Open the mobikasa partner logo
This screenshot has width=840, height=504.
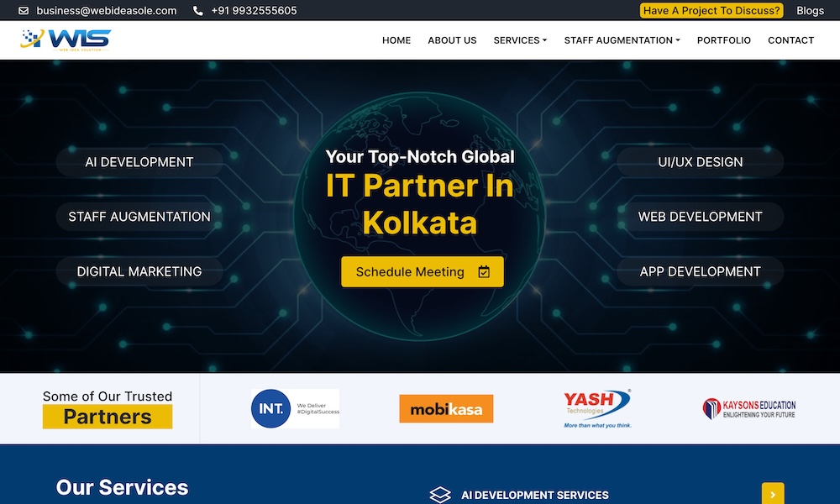click(446, 409)
